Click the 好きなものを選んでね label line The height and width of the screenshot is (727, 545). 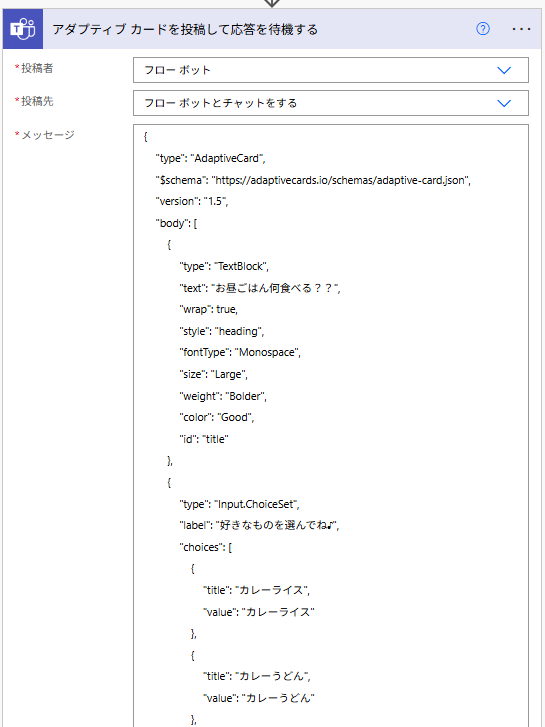pos(259,525)
